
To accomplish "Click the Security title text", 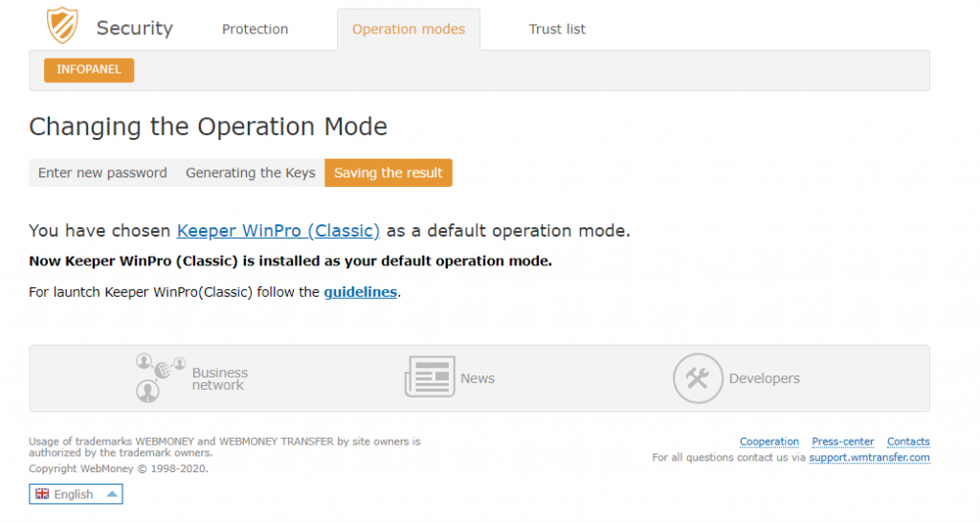I will [x=134, y=28].
